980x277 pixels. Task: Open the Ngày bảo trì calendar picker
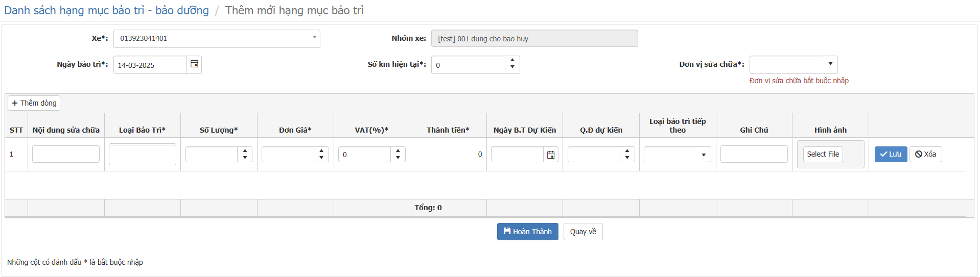click(194, 64)
